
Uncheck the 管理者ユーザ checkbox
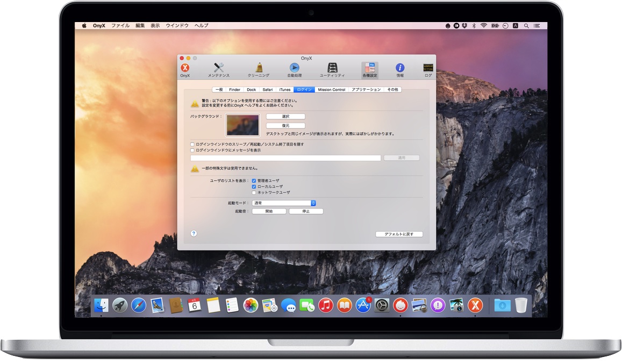254,181
